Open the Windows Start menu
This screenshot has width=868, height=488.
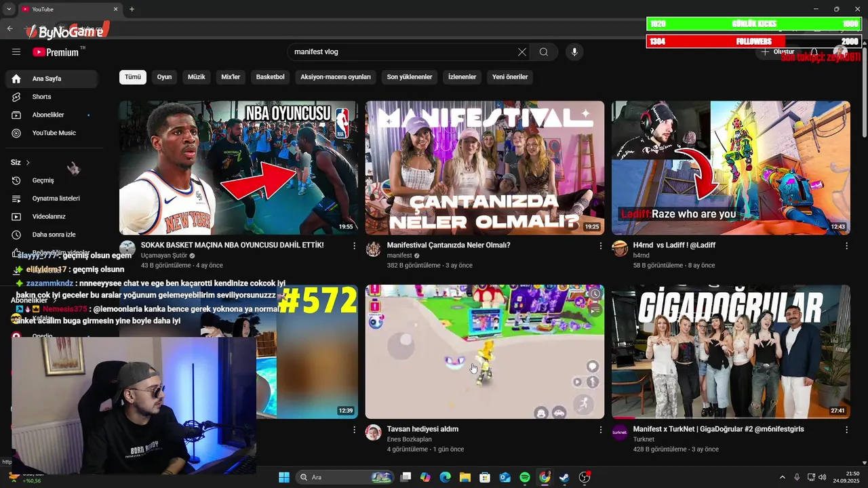284,477
